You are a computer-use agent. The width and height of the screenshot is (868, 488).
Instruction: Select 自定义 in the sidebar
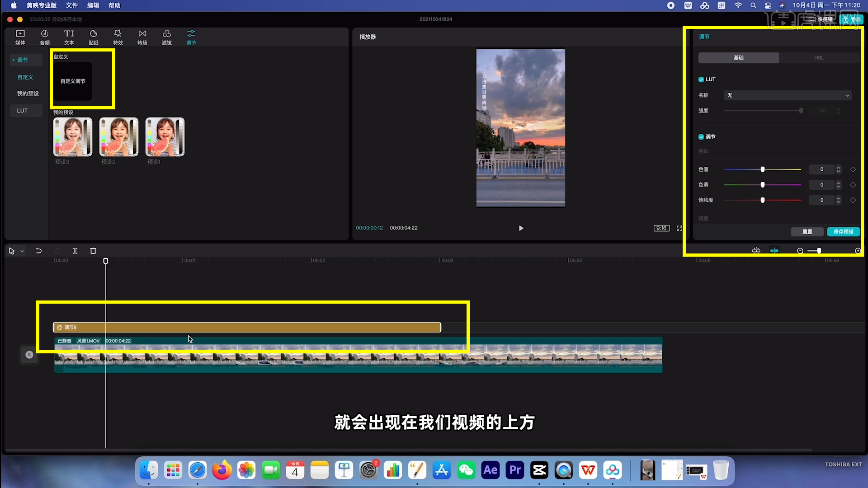[25, 77]
